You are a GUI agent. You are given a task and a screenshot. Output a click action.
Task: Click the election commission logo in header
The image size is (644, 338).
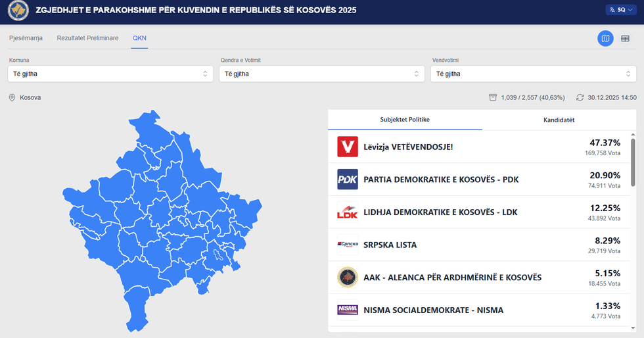coord(17,12)
